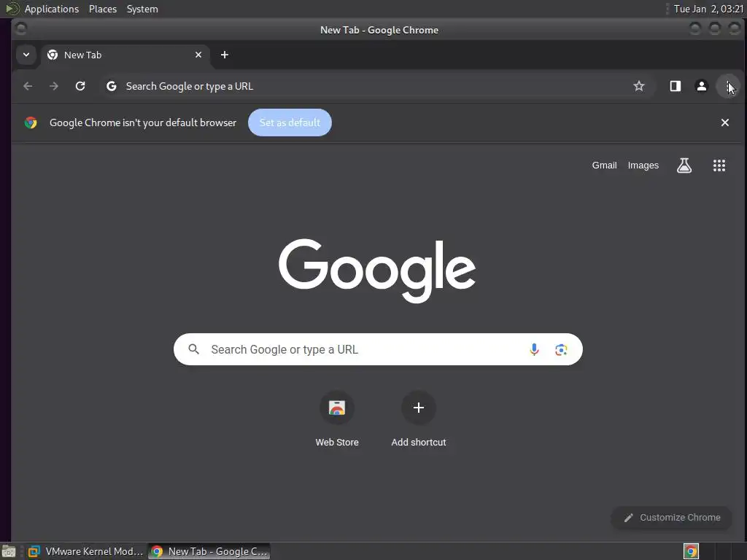Click the forward navigation arrow
The width and height of the screenshot is (747, 560).
(54, 86)
